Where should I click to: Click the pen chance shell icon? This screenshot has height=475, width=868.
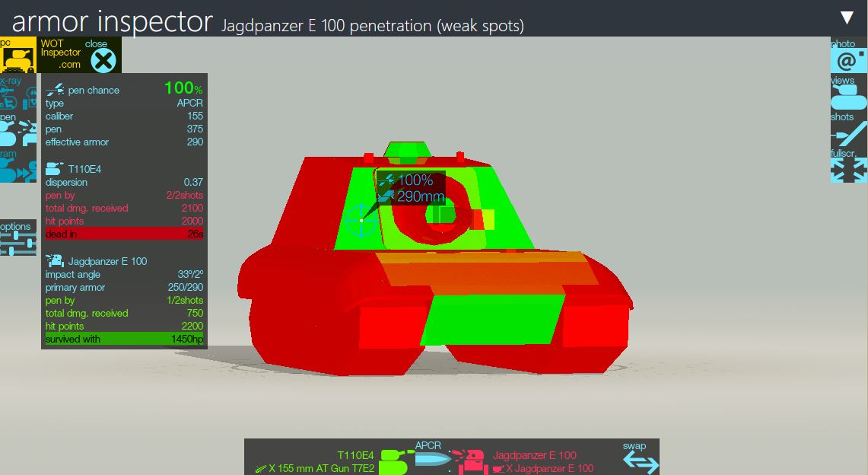pos(55,89)
